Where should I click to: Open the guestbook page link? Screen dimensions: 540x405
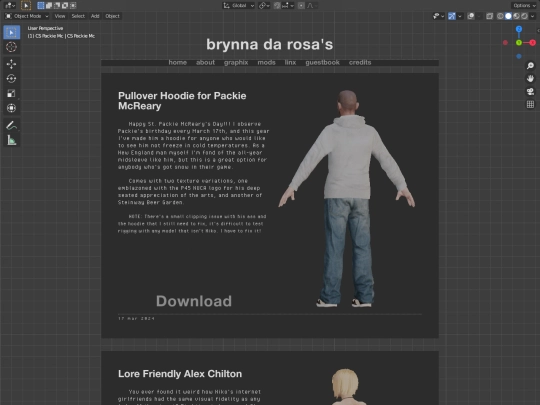pos(322,62)
